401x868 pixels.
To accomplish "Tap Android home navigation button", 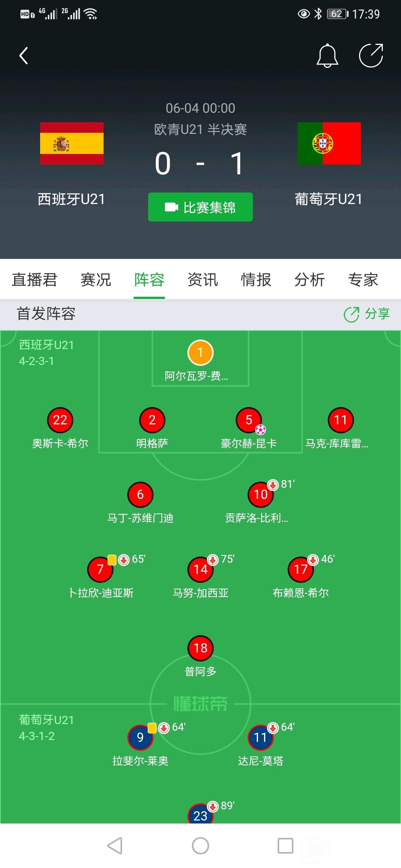I will [200, 846].
